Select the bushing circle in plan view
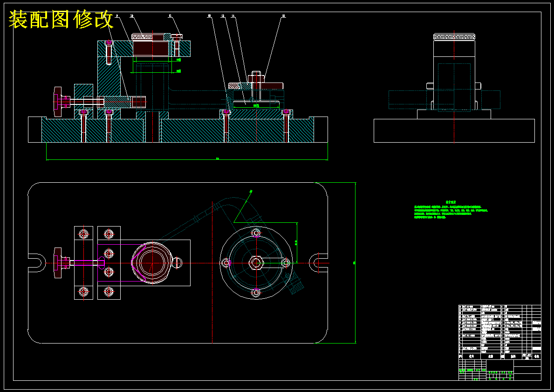Image resolution: width=554 pixels, height=392 pixels. pos(152,262)
